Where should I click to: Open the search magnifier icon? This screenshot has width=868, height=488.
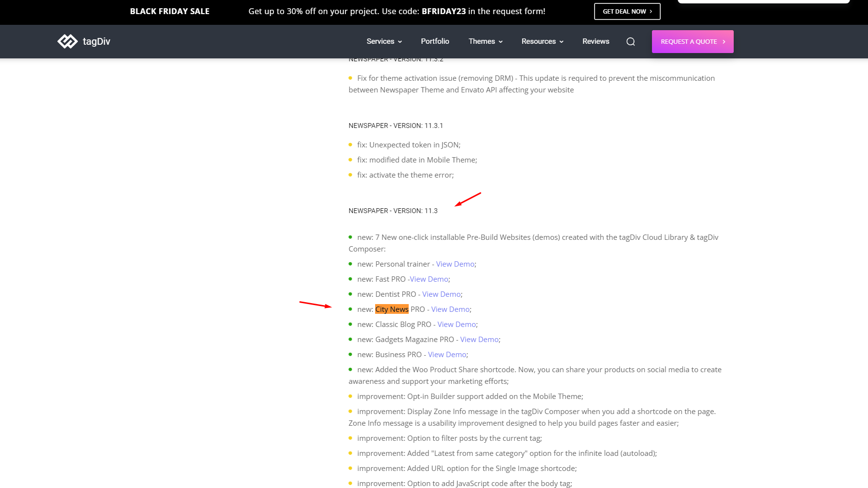point(631,41)
